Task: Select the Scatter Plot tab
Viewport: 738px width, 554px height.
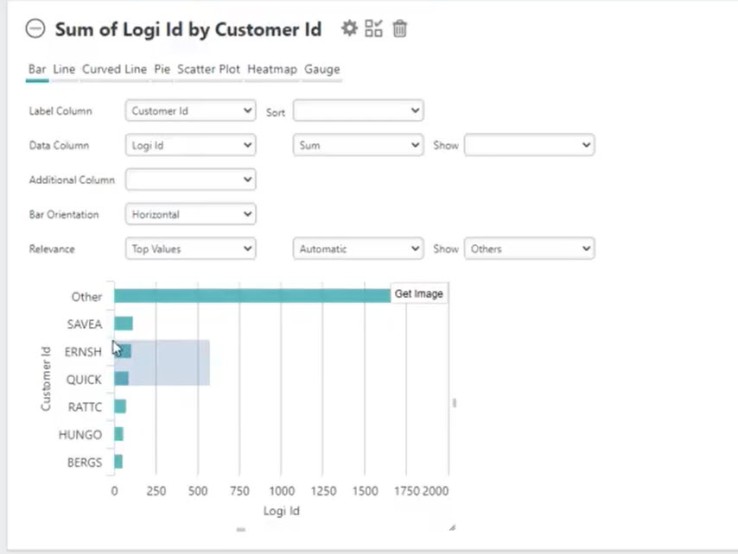Action: point(209,70)
